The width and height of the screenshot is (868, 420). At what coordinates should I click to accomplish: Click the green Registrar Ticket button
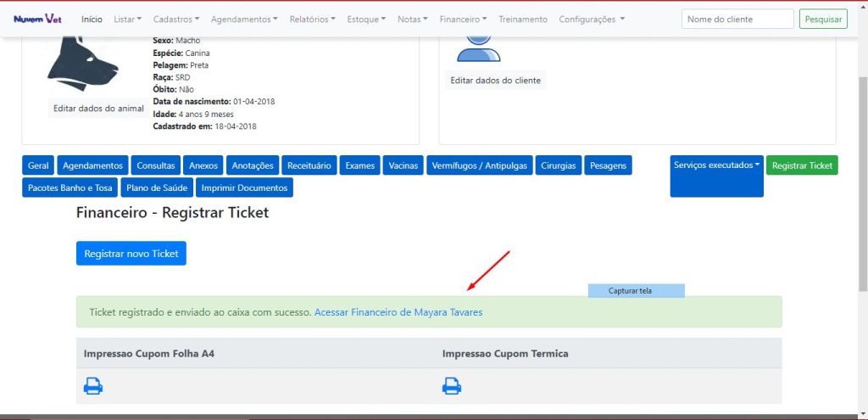(x=802, y=165)
